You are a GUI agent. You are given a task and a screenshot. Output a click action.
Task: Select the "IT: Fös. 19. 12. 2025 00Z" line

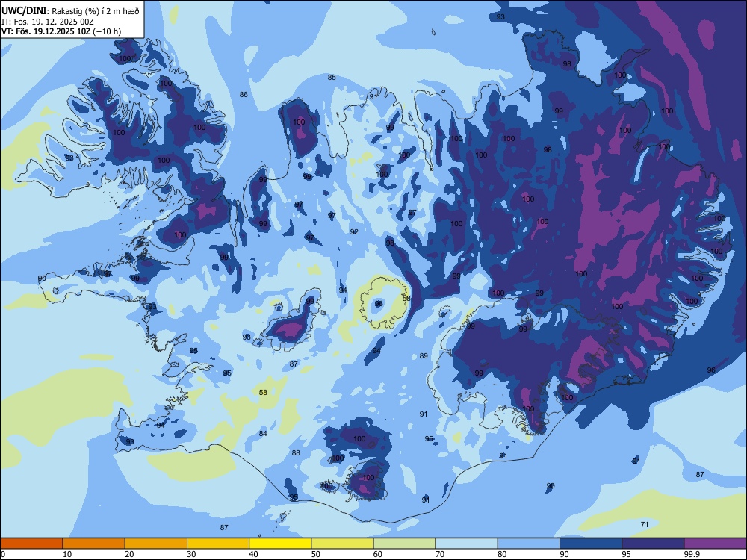pos(48,22)
